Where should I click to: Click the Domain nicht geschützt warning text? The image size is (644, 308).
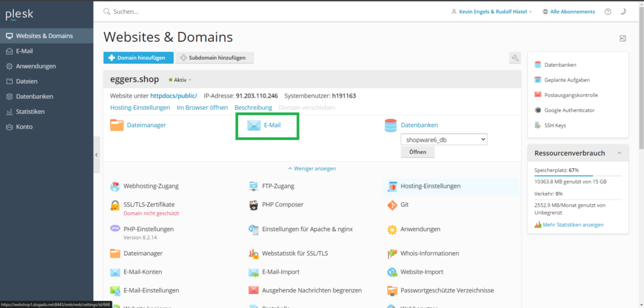pyautogui.click(x=151, y=214)
